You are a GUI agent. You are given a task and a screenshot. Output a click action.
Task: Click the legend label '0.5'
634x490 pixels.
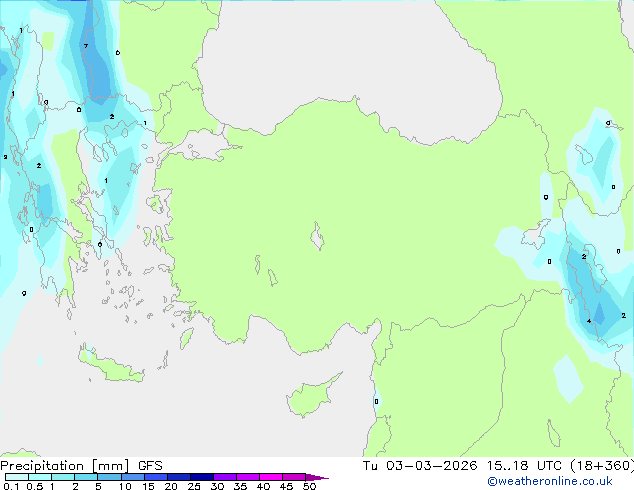[x=35, y=486]
